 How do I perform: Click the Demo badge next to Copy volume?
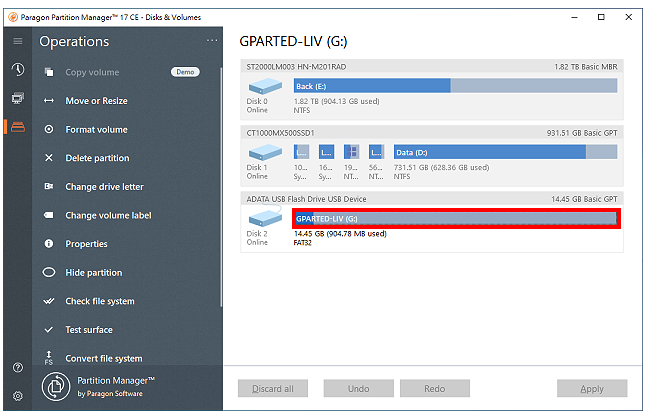[x=185, y=72]
